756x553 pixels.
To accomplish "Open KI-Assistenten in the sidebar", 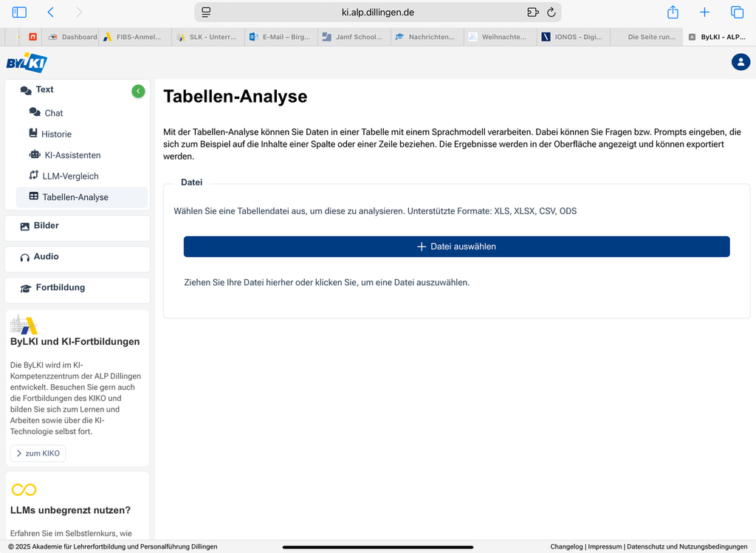I will (72, 155).
